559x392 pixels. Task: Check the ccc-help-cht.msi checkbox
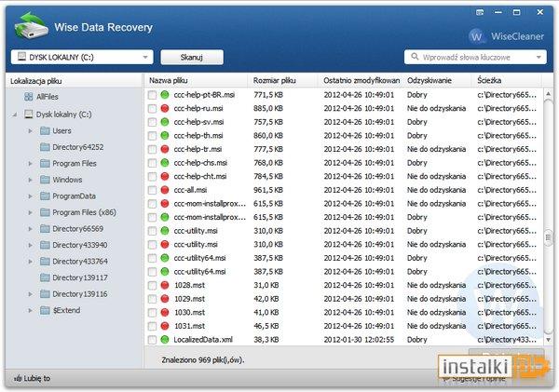[x=152, y=177]
